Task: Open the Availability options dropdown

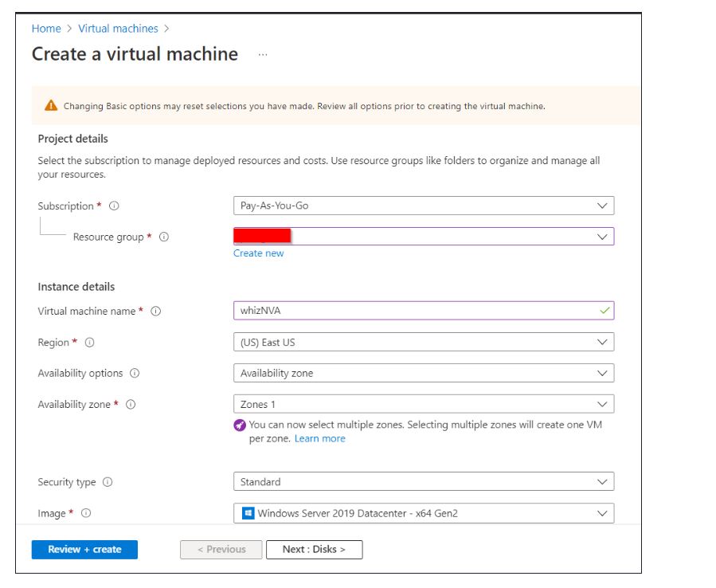Action: pos(424,373)
